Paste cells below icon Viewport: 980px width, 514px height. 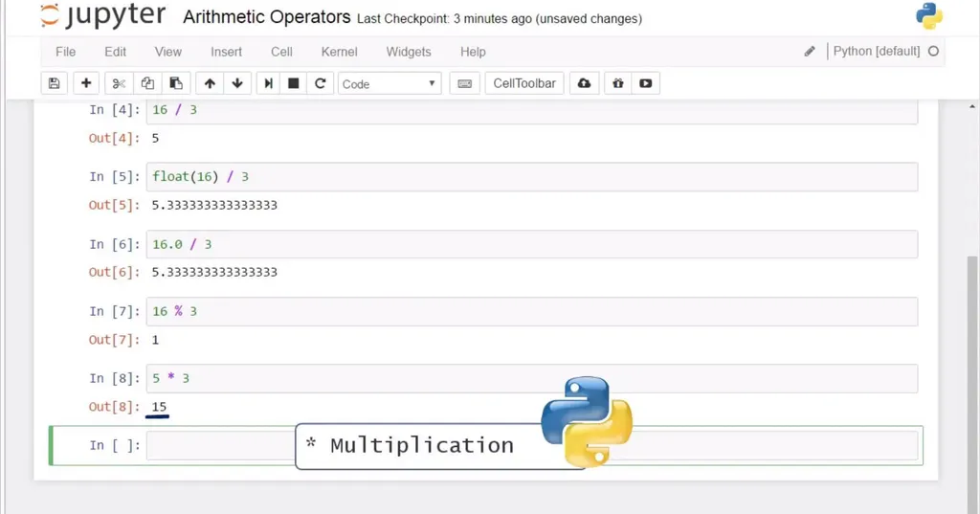pos(175,83)
